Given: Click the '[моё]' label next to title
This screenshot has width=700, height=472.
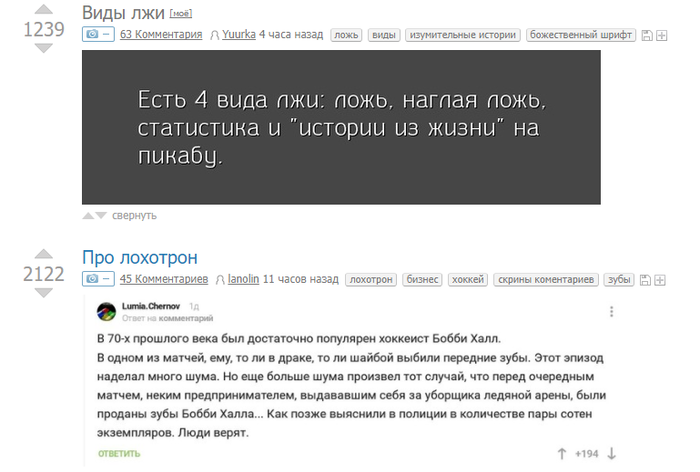Looking at the screenshot, I should click(181, 14).
